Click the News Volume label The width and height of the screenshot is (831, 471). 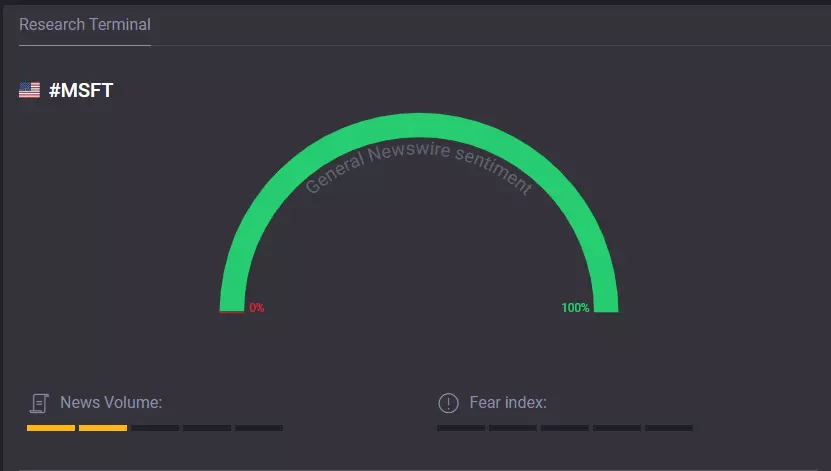111,403
